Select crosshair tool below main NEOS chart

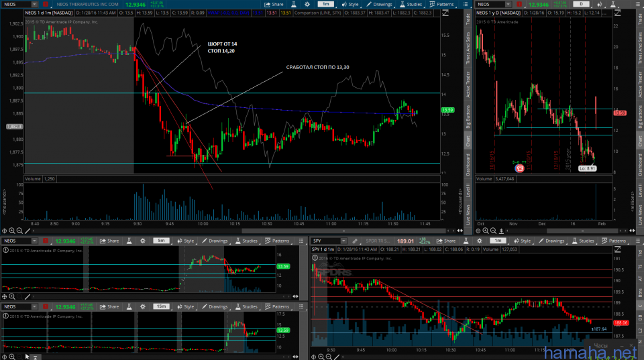(x=5, y=231)
